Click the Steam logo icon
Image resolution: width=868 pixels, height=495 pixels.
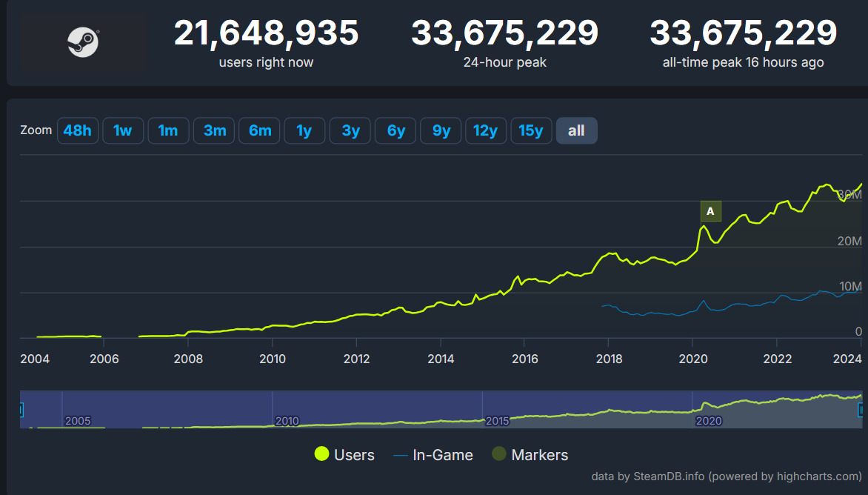(83, 41)
